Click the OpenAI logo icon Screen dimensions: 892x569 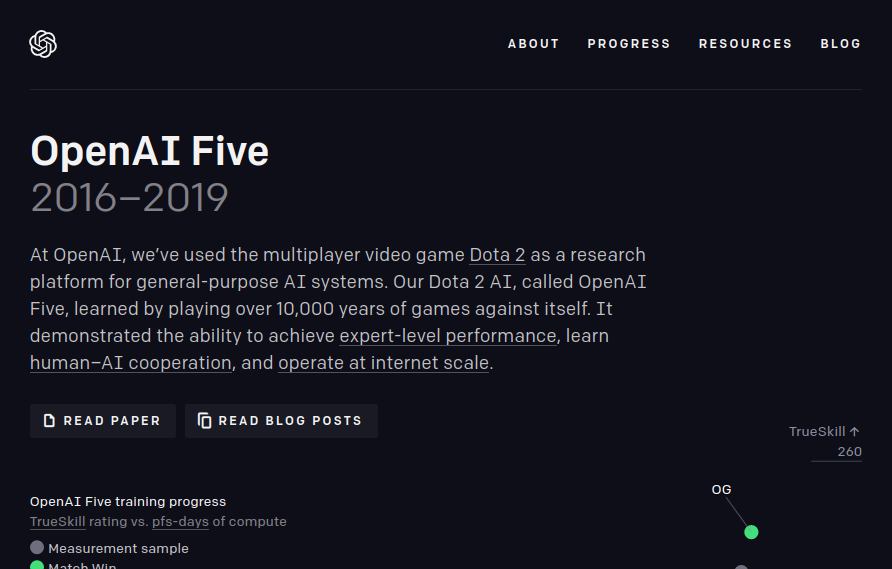[43, 44]
